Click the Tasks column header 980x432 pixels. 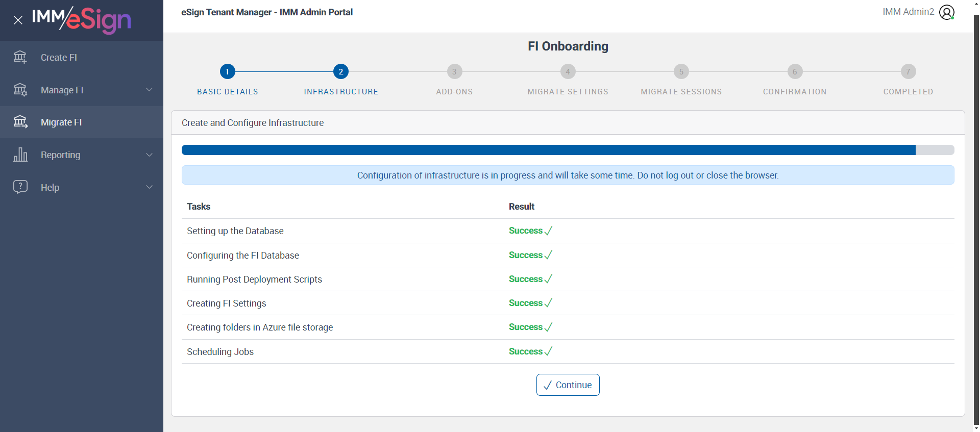[199, 207]
